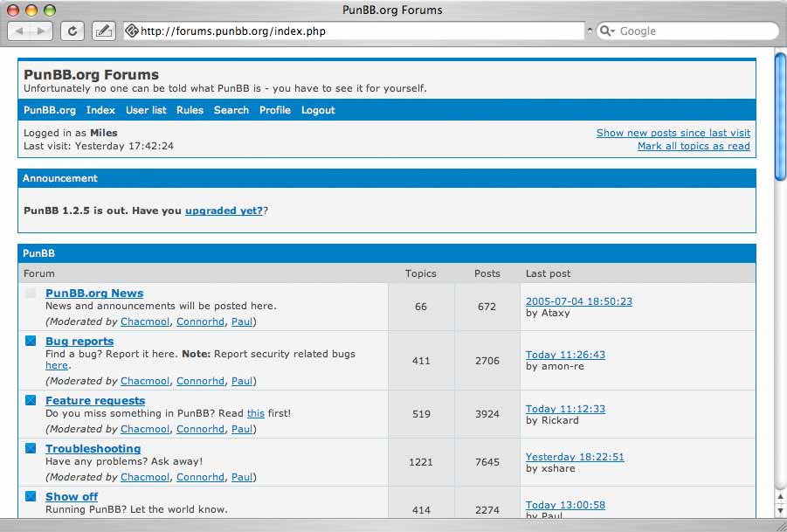Open the Feature requests forum
The height and width of the screenshot is (532, 787).
coord(95,400)
